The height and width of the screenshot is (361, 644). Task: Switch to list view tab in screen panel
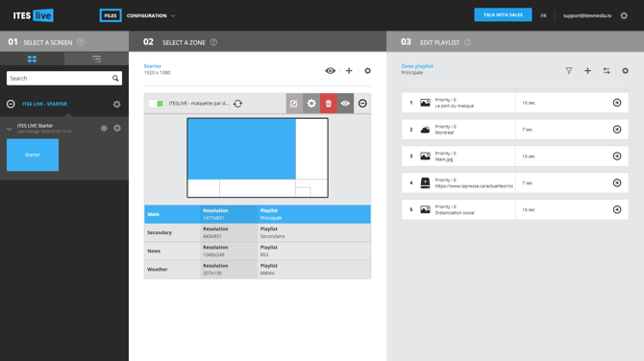coord(96,60)
